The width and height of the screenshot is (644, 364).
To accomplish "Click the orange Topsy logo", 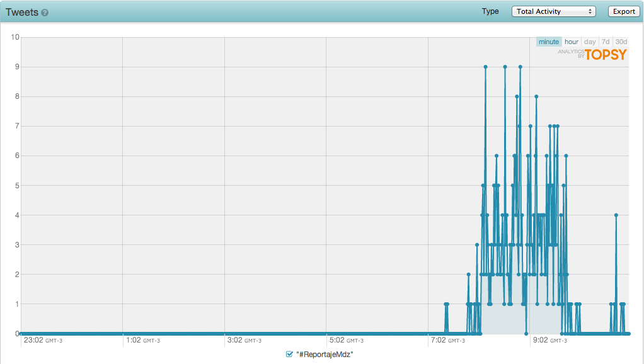I will coord(606,55).
